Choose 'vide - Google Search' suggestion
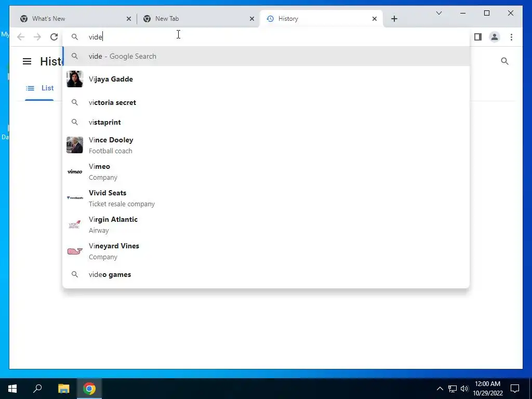This screenshot has height=399, width=532. point(266,56)
